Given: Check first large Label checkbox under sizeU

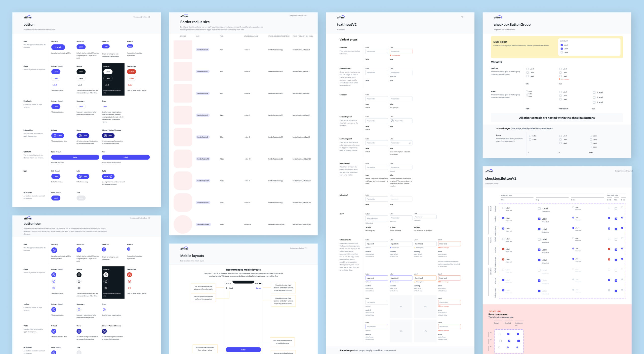Looking at the screenshot, I should pos(594,92).
